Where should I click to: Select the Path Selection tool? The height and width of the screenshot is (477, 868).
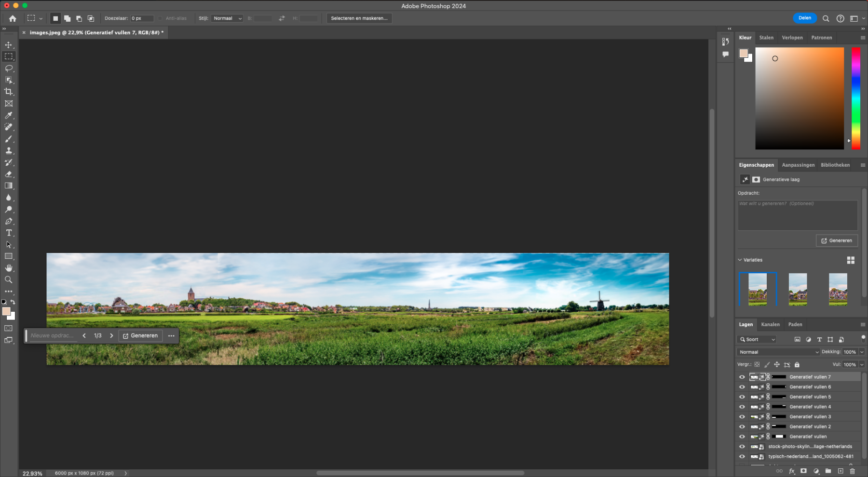[x=9, y=244]
